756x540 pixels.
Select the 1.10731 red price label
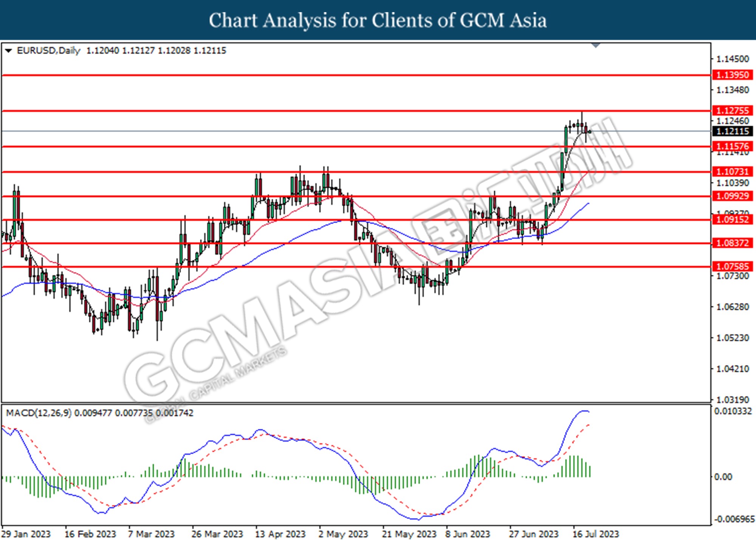click(x=733, y=172)
